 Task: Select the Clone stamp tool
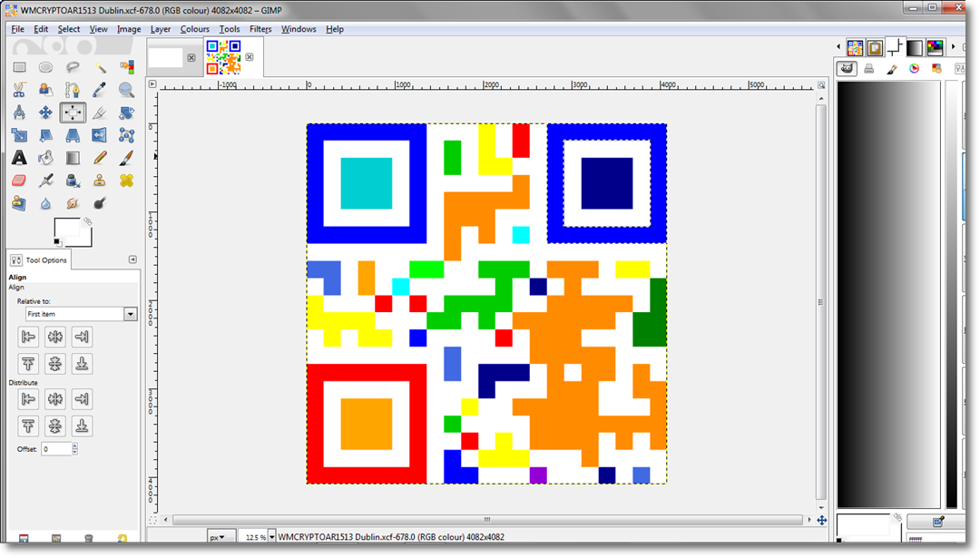click(100, 181)
